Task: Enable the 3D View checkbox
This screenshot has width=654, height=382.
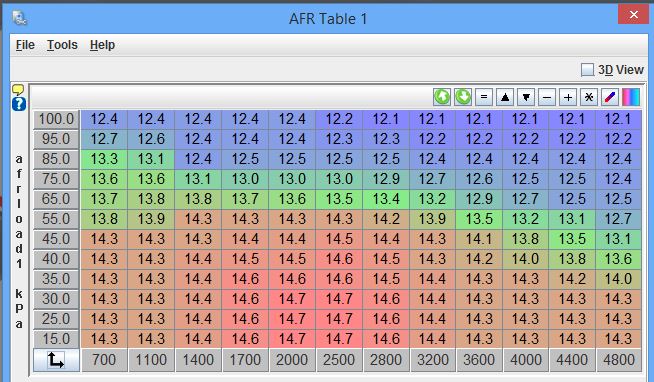Action: pos(587,70)
